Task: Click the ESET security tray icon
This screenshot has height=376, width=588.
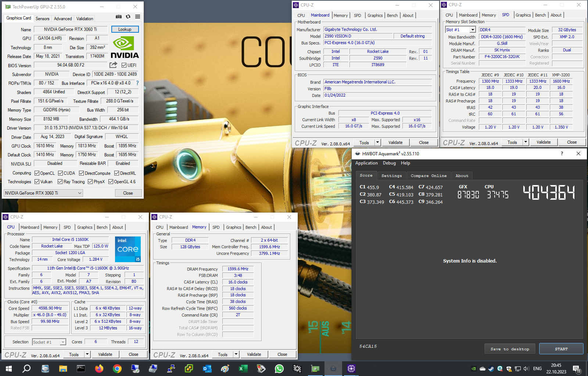Action: pyautogui.click(x=500, y=369)
